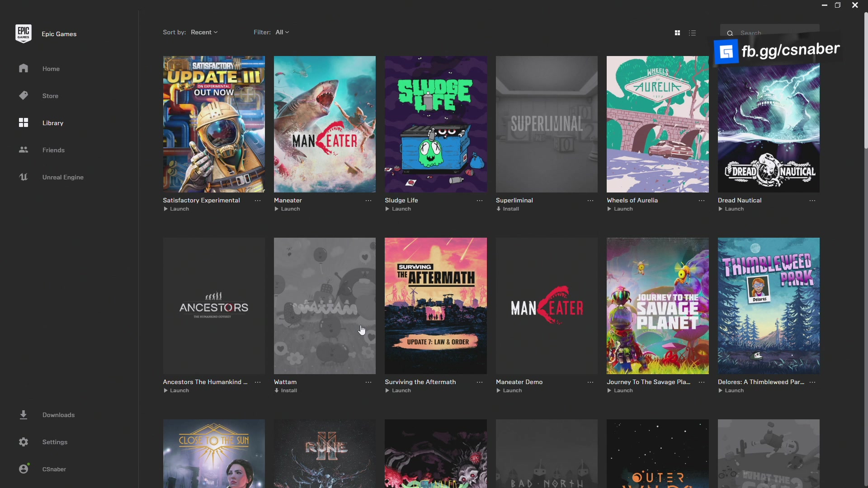
Task: Open options dots for Wattam
Action: 368,382
